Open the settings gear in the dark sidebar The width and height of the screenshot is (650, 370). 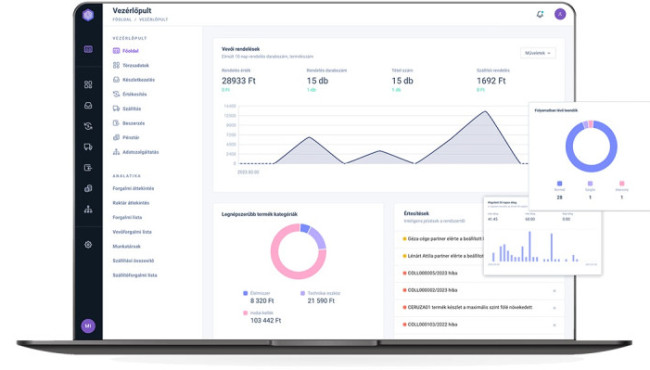[88, 244]
